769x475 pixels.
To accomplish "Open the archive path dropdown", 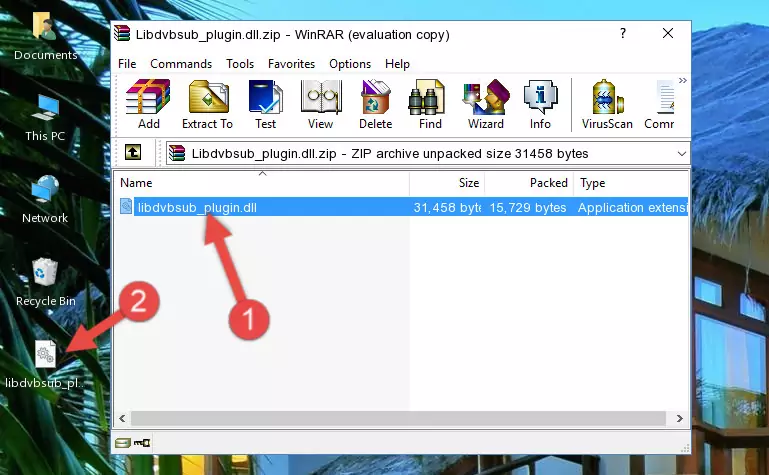I will point(681,153).
